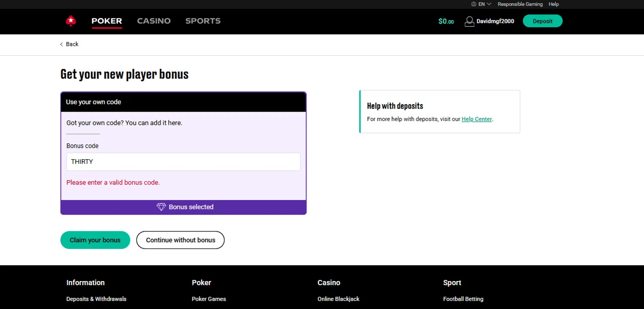The width and height of the screenshot is (644, 309).
Task: Open the EN language dropdown chevron
Action: (489, 4)
